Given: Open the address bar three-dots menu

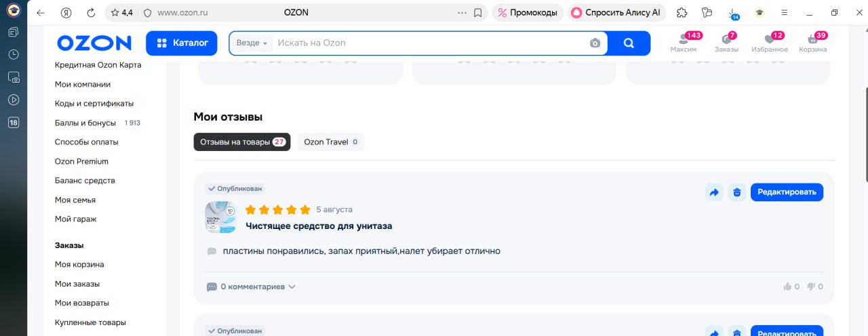Looking at the screenshot, I should pyautogui.click(x=462, y=13).
